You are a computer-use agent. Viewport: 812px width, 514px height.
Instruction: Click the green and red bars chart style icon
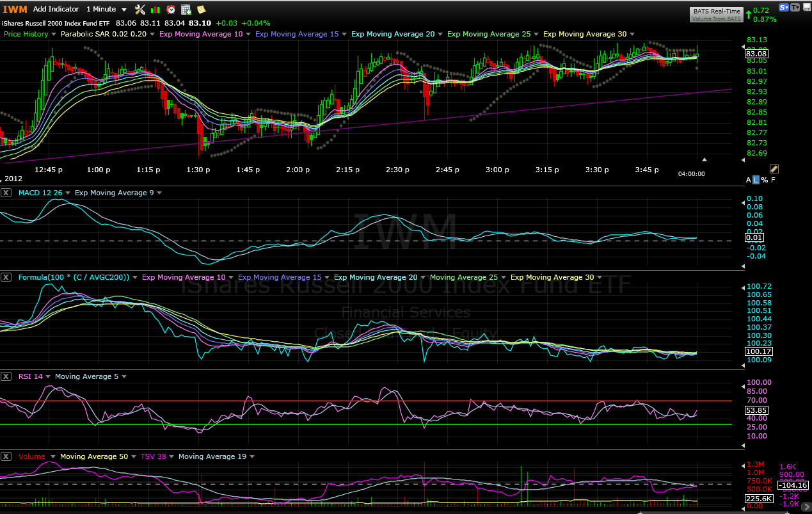[155, 10]
